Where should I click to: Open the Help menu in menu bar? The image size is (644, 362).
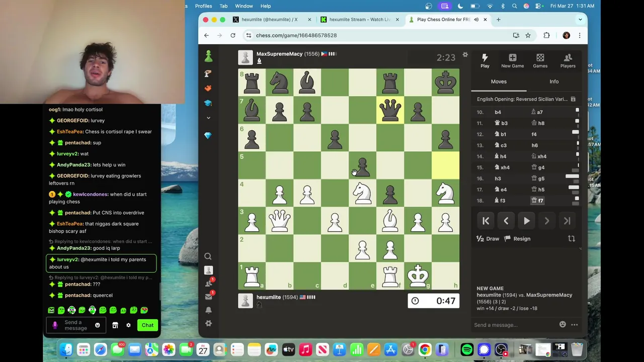coord(265,6)
